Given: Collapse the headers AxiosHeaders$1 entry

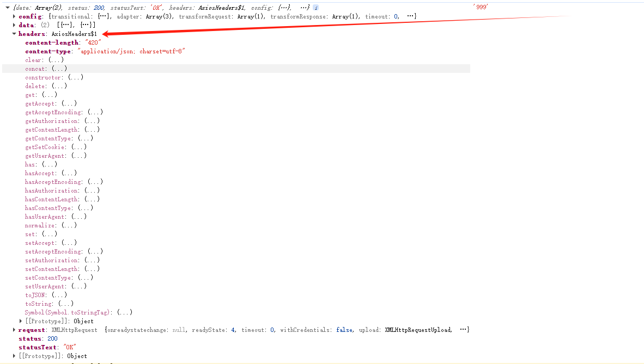Looking at the screenshot, I should [14, 34].
